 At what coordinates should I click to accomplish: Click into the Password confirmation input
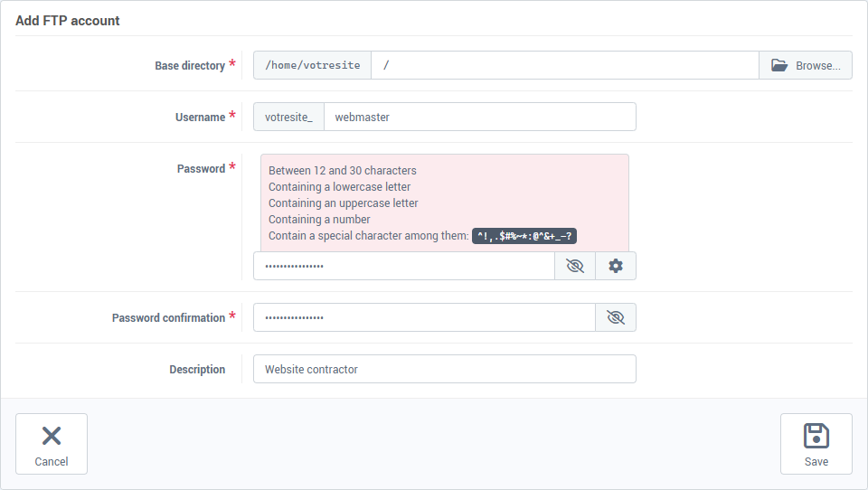tap(425, 317)
